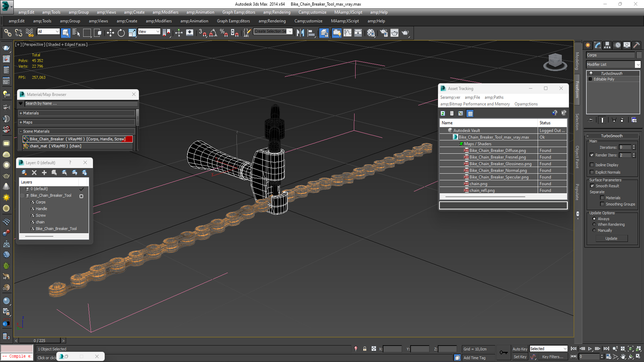The height and width of the screenshot is (362, 644).
Task: Open the amp;Paths menu in Asset Tracking
Action: click(x=494, y=97)
